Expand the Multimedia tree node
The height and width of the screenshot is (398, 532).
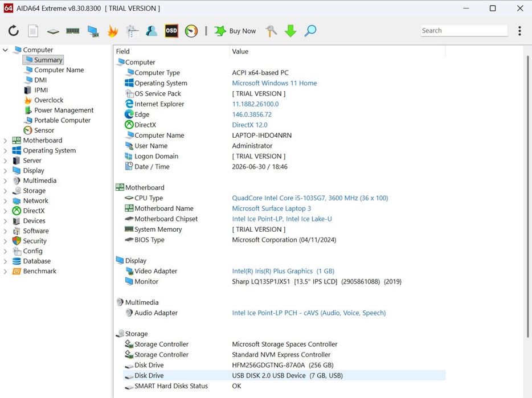[5, 181]
